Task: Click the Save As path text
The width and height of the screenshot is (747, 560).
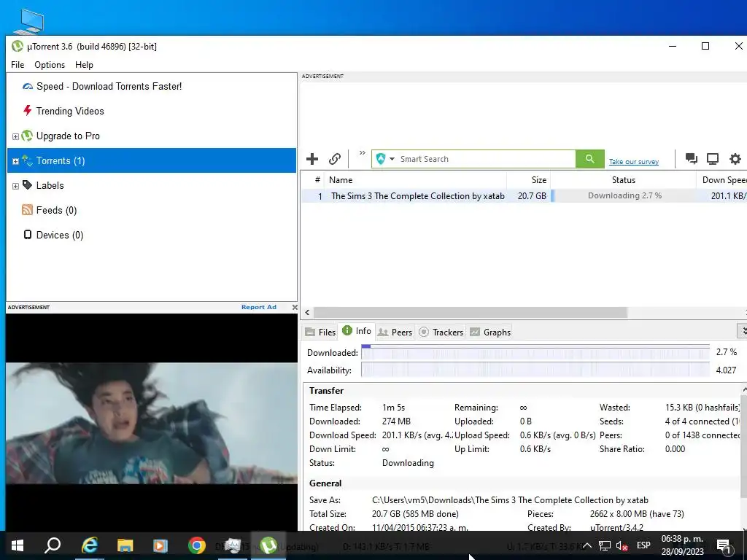Action: click(x=510, y=500)
